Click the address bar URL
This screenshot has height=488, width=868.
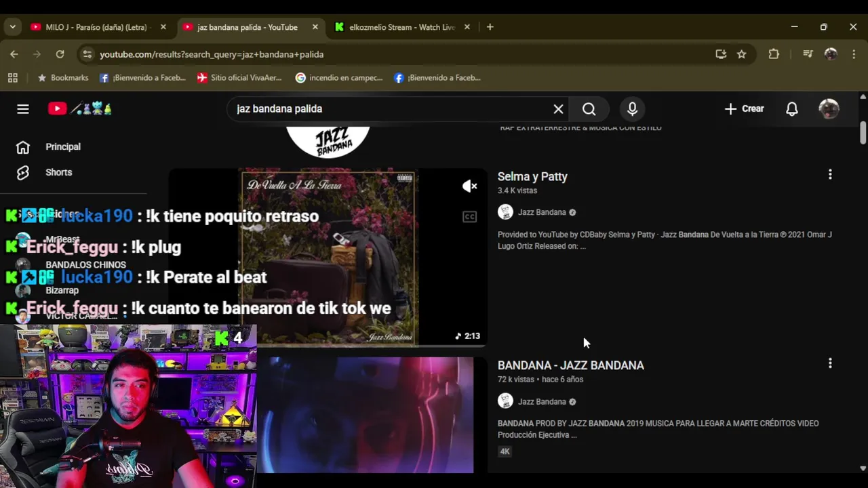(212, 54)
